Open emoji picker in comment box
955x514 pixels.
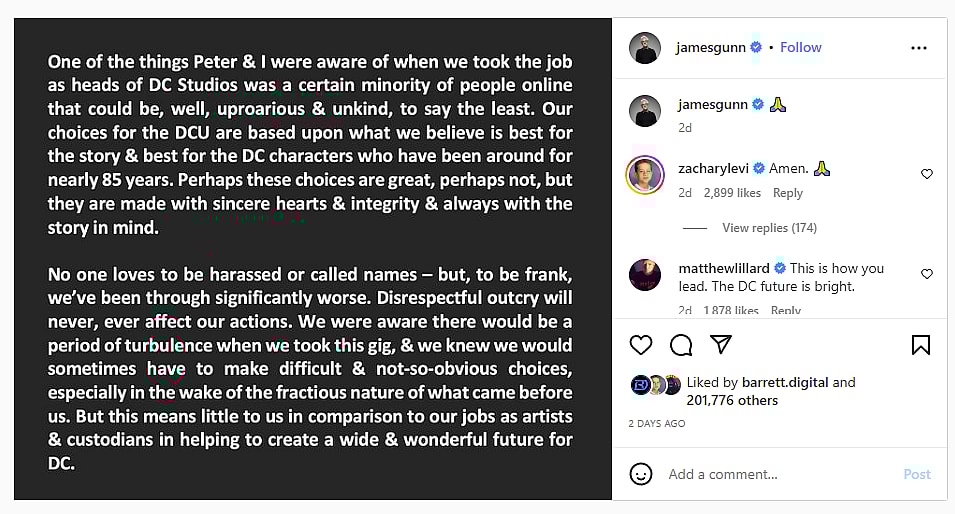click(x=641, y=474)
